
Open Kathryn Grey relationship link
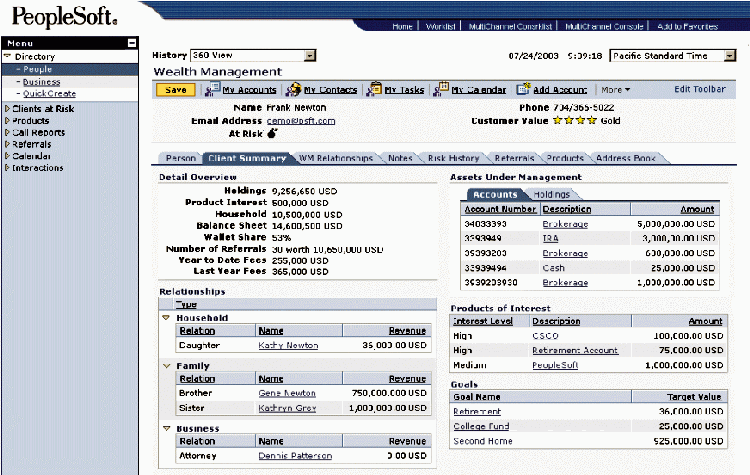[x=287, y=408]
